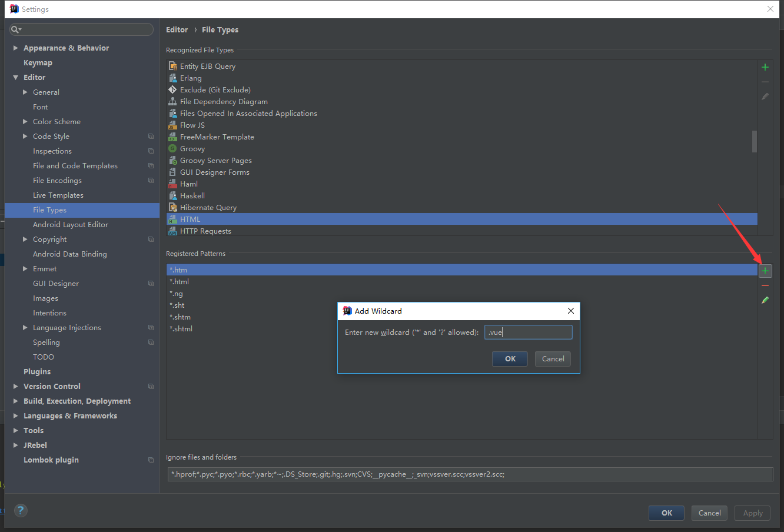Viewport: 784px width, 532px height.
Task: Open the Keymap settings page
Action: pyautogui.click(x=38, y=63)
